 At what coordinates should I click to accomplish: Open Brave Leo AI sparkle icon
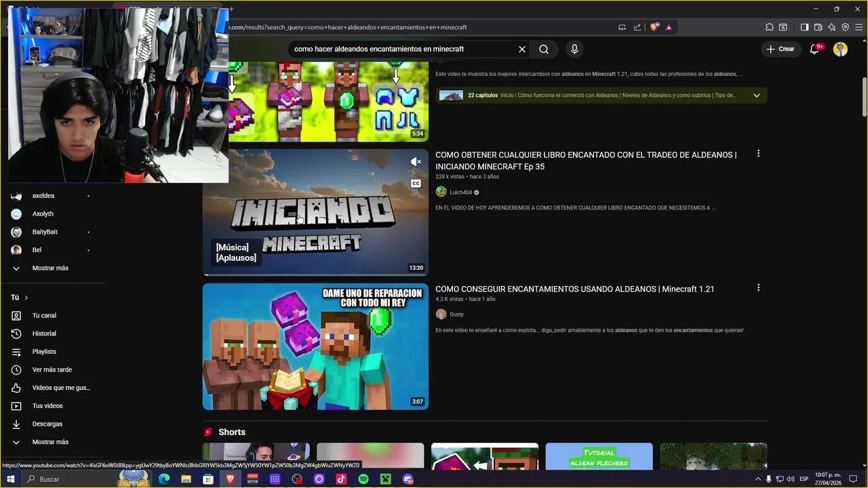coord(831,27)
